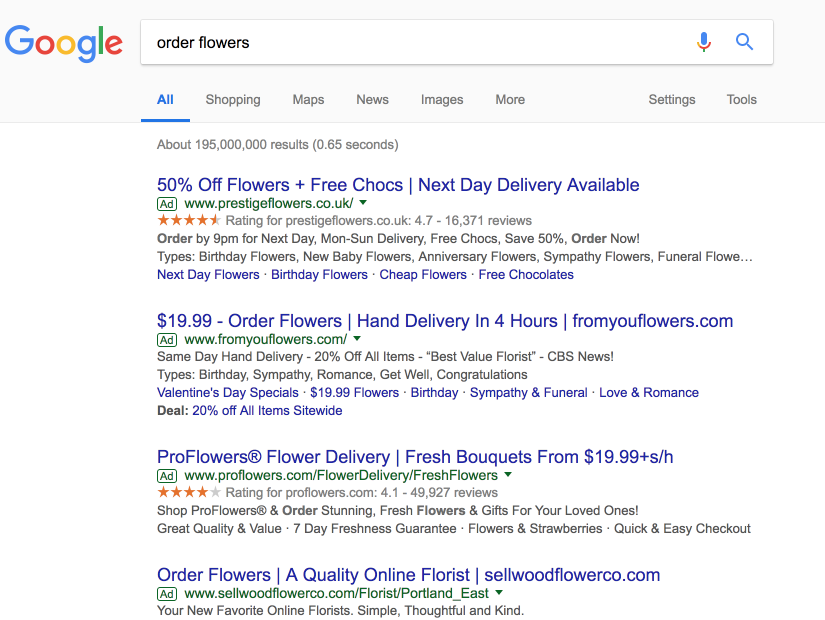Click About 195,000,000 results text

pyautogui.click(x=278, y=144)
